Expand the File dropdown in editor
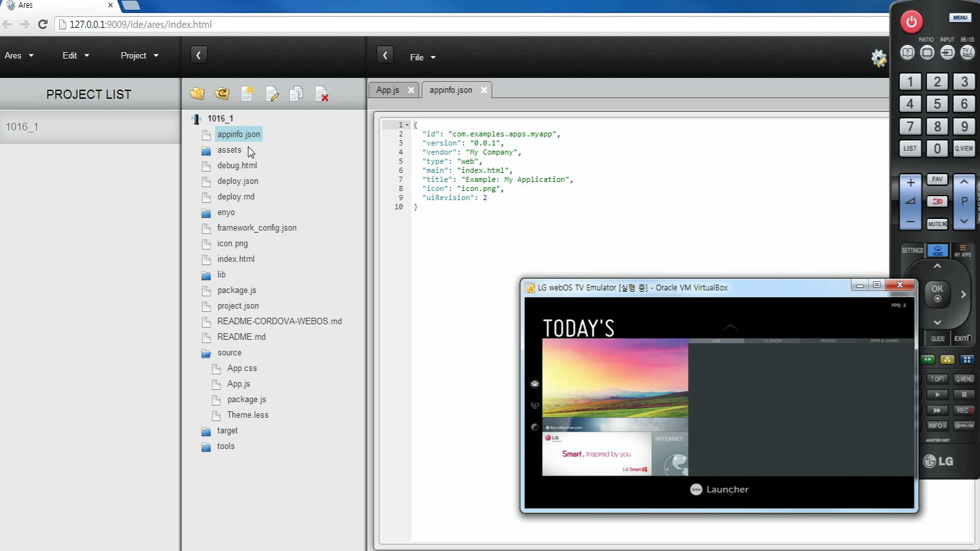This screenshot has height=551, width=980. pyautogui.click(x=422, y=57)
